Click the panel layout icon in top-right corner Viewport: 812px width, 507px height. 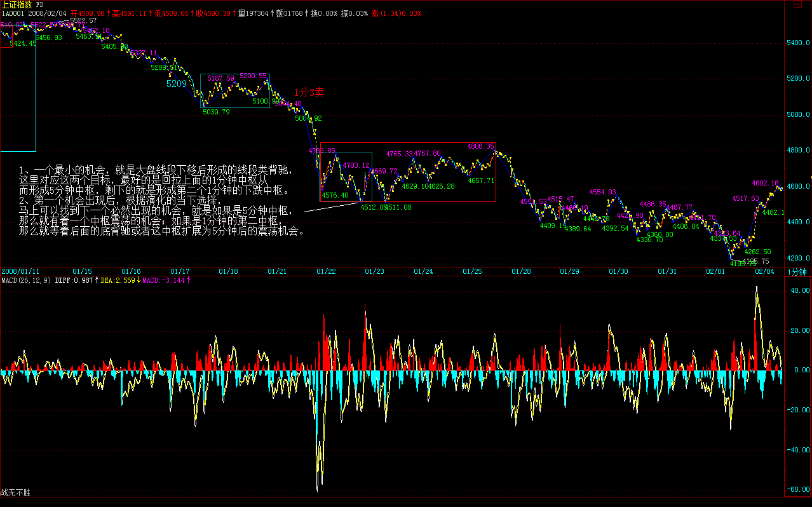pos(798,4)
